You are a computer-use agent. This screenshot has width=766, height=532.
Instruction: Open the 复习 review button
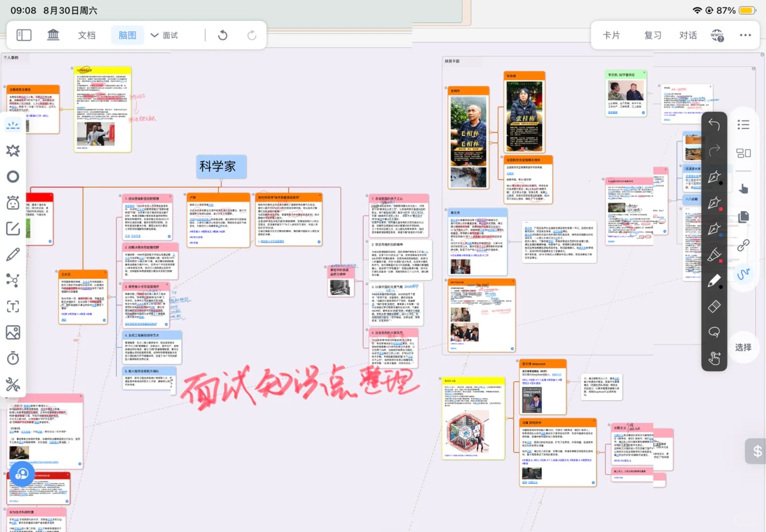653,35
